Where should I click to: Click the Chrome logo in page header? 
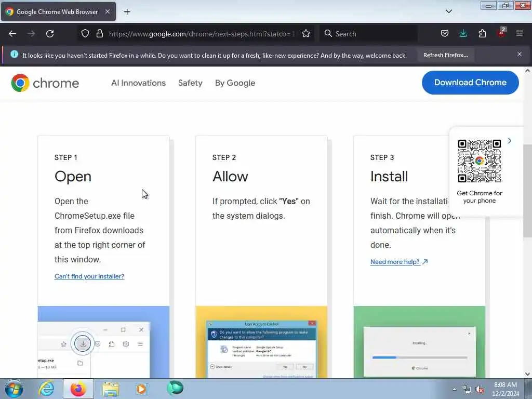(x=45, y=83)
